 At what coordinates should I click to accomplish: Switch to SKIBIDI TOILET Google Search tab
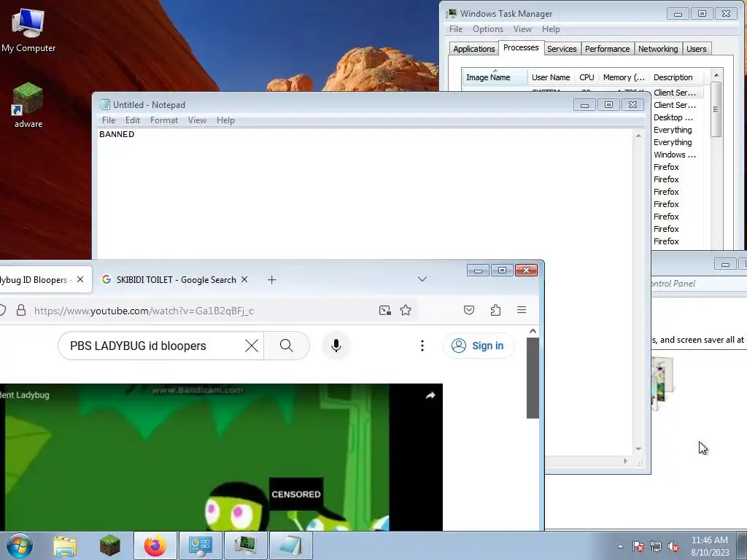175,279
